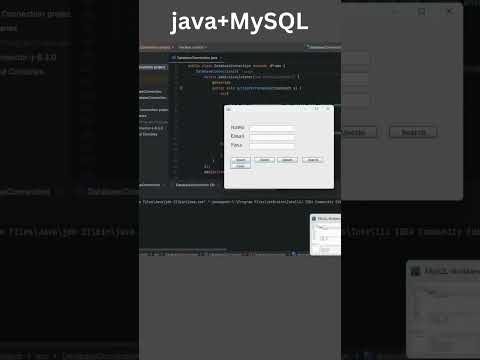The width and height of the screenshot is (480, 360).
Task: Close the small form dialog window
Action: [x=328, y=109]
